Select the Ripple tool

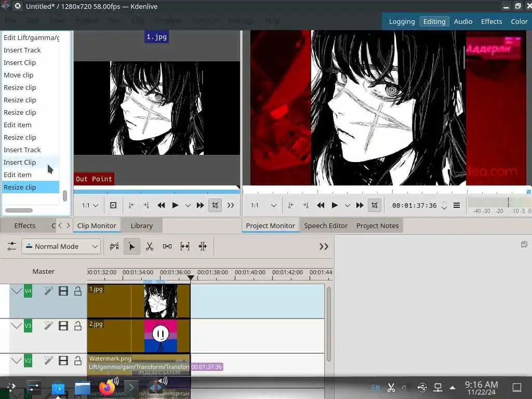pos(203,246)
